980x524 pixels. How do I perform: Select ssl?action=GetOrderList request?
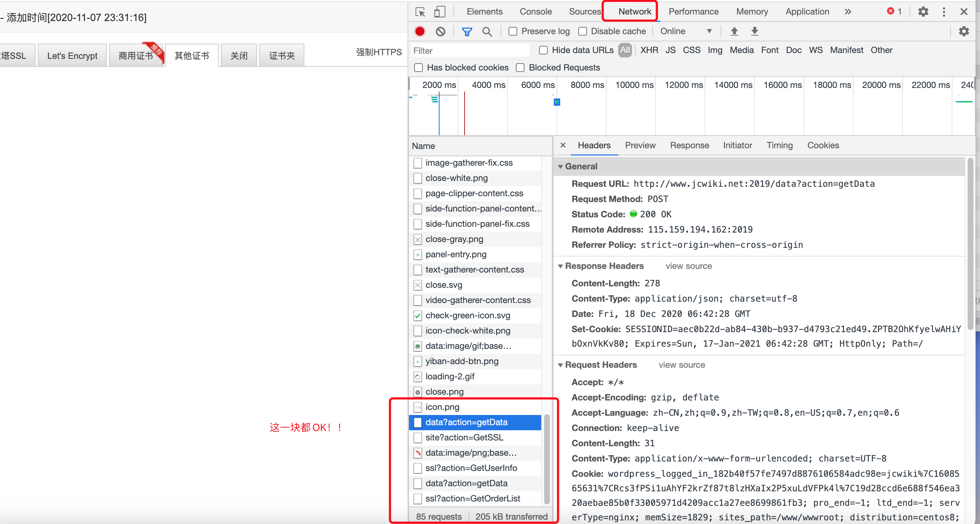click(475, 499)
